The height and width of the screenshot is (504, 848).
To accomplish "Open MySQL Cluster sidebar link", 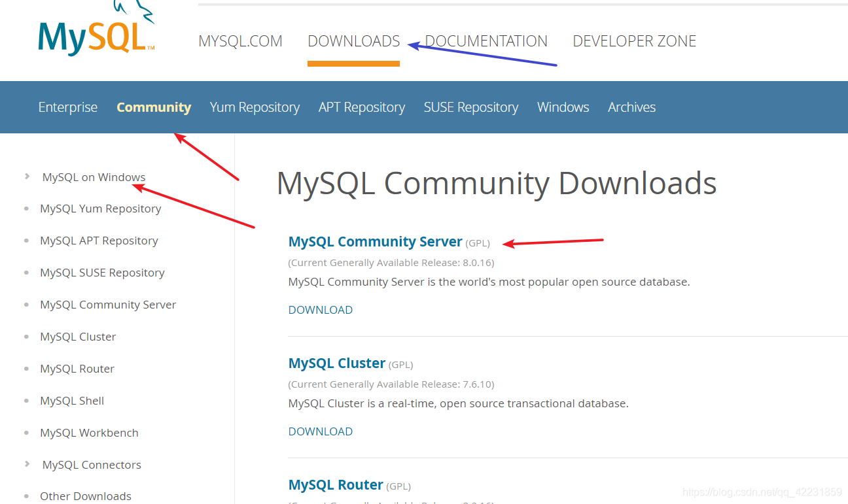I will tap(78, 337).
